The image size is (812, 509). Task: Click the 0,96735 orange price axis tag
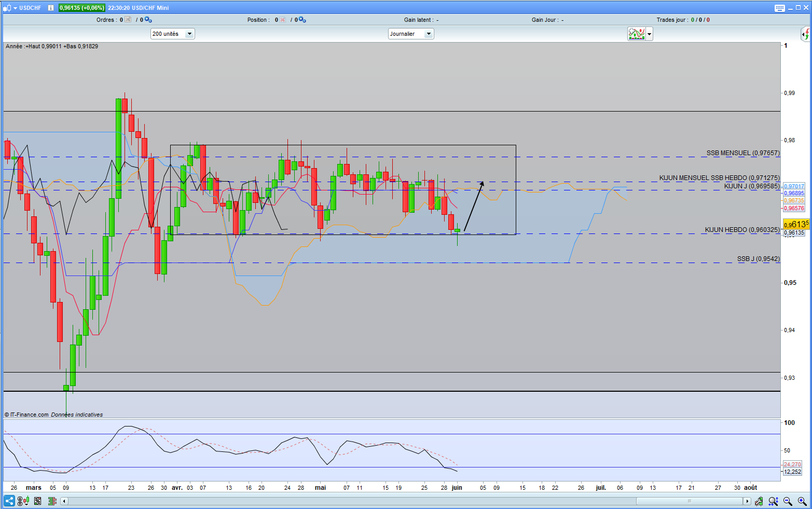[794, 200]
